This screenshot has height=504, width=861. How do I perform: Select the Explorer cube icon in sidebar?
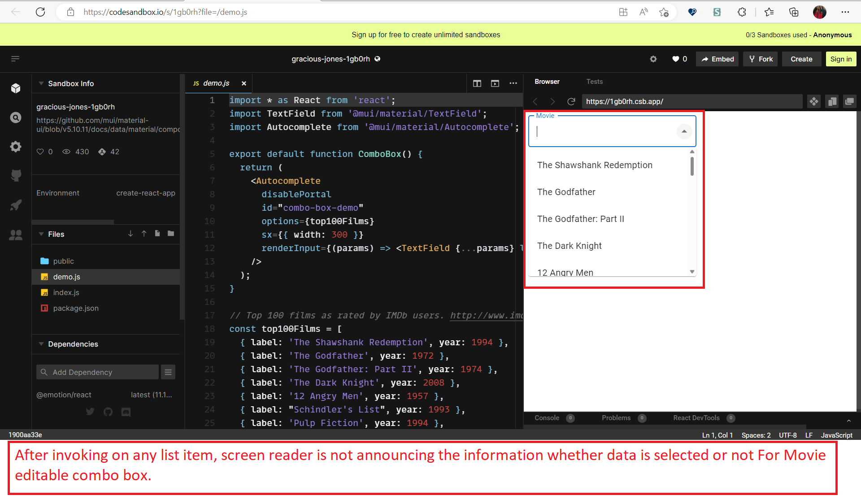(16, 88)
